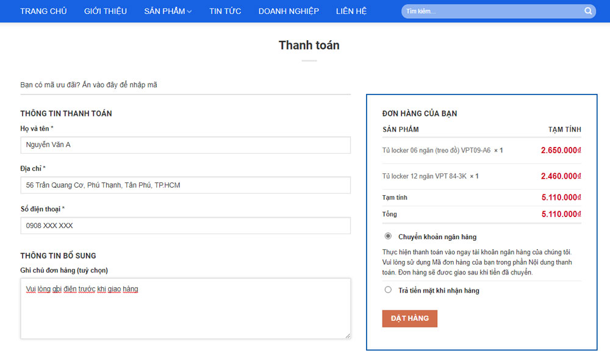Open the TIN TỨC menu item
610x364 pixels.
pos(225,11)
